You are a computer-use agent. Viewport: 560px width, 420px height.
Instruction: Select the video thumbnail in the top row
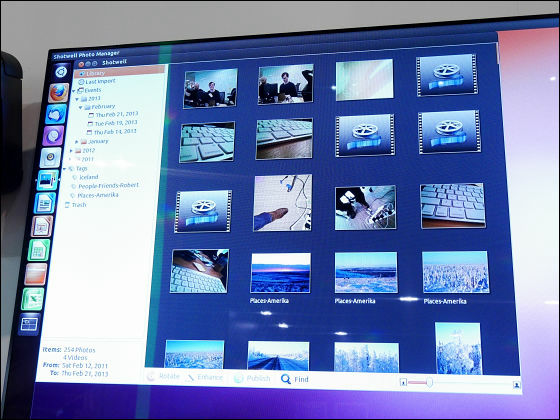[446, 75]
